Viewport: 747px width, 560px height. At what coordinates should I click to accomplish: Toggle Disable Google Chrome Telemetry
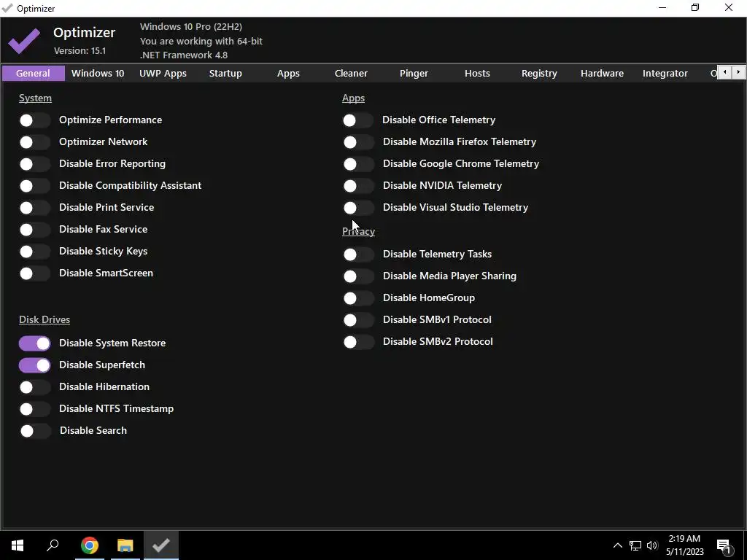coord(358,164)
